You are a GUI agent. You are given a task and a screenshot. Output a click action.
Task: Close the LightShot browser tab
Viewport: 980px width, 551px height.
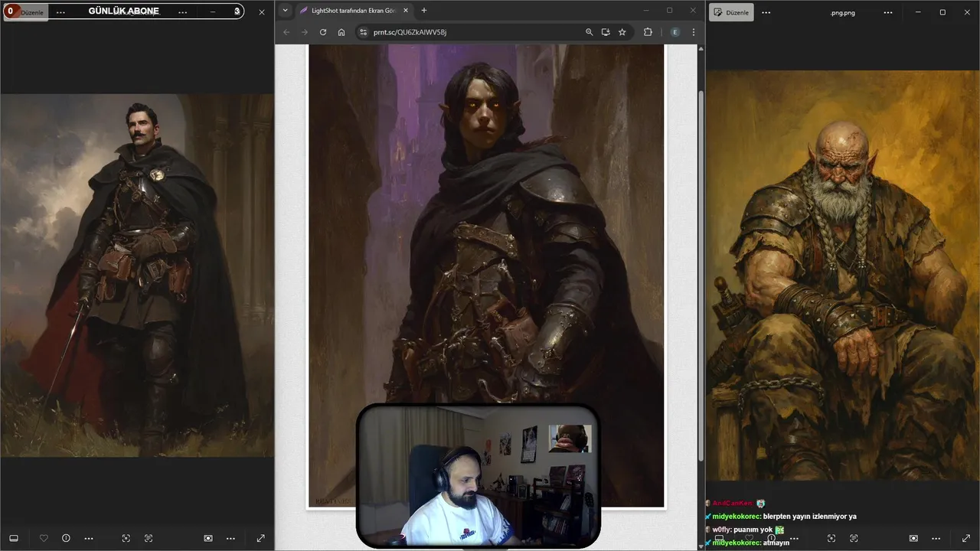[x=406, y=10]
